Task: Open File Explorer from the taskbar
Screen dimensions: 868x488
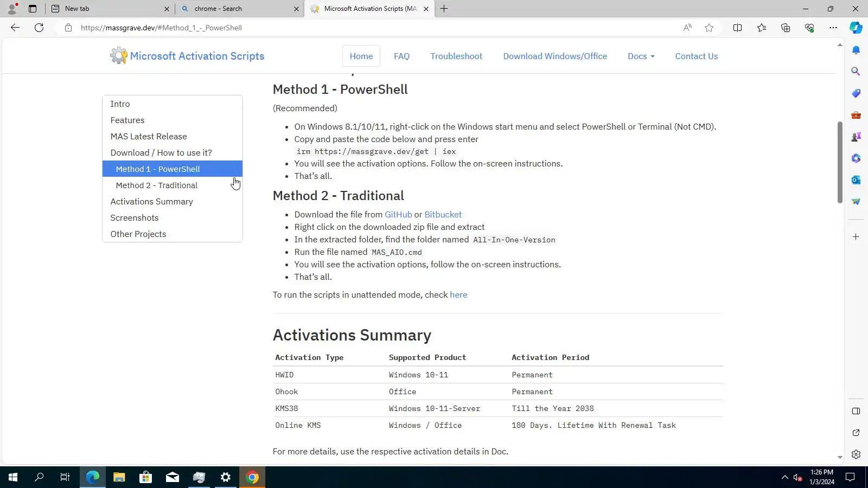Action: (x=119, y=477)
